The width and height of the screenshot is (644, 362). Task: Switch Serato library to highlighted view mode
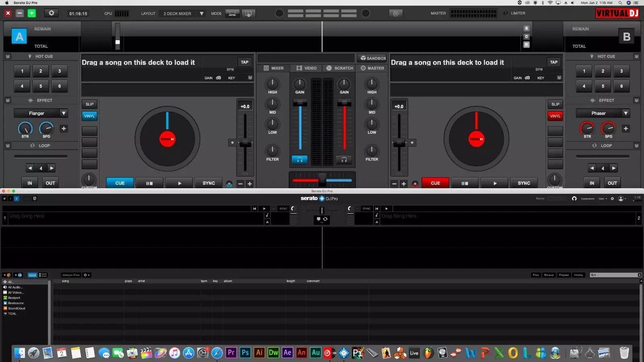tap(32, 275)
